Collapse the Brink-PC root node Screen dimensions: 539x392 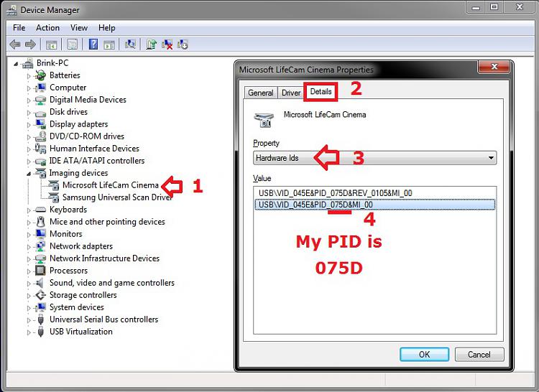pyautogui.click(x=16, y=64)
